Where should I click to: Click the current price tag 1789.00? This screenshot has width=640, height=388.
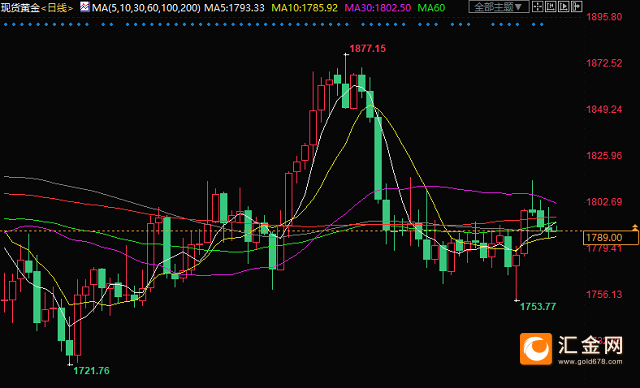(611, 237)
